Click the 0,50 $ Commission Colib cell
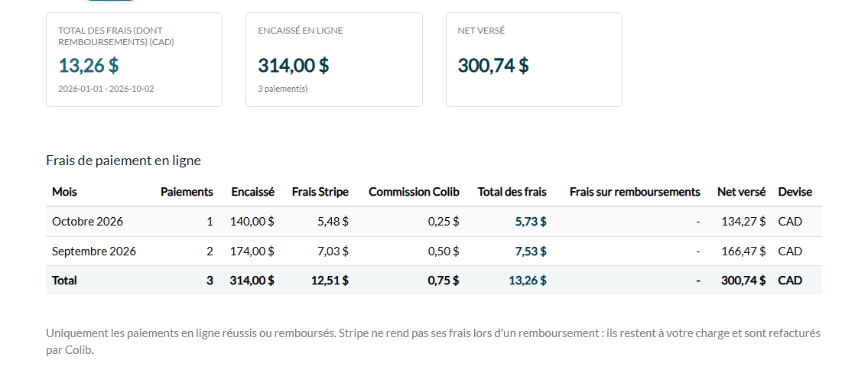868x370 pixels. 444,251
